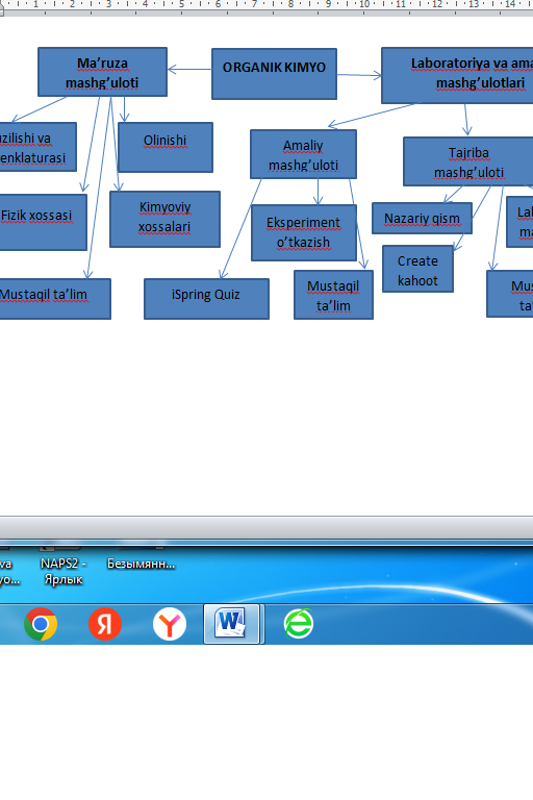Click the Create kahoot shape
Image resolution: width=533 pixels, height=800 pixels.
(x=418, y=269)
